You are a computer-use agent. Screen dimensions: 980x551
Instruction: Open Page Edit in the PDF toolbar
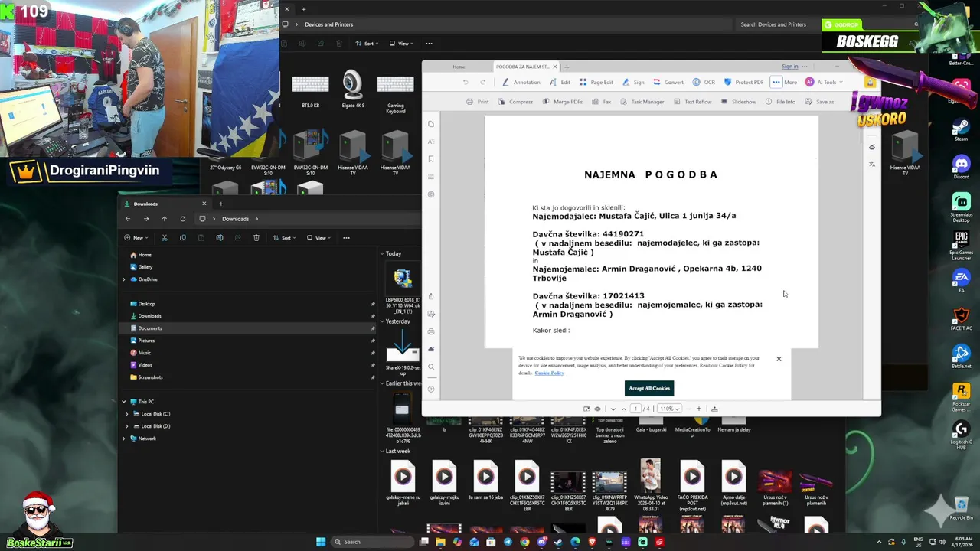(596, 82)
